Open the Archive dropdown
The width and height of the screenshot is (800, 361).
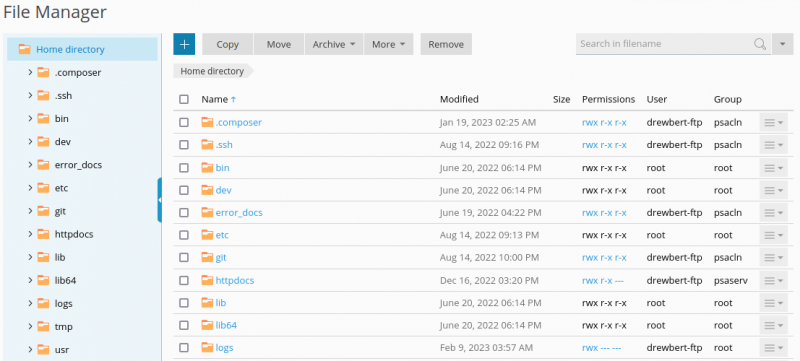[x=334, y=44]
